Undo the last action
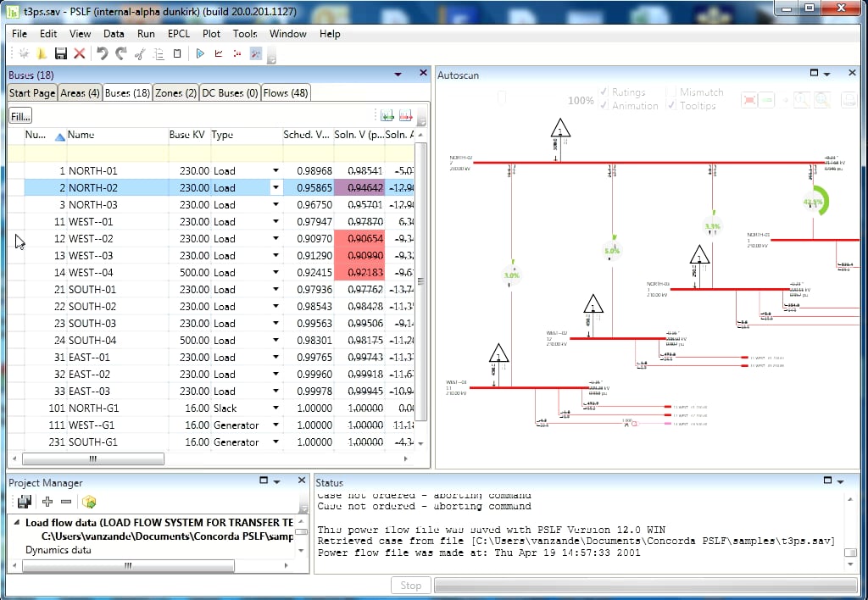Image resolution: width=868 pixels, height=600 pixels. click(102, 53)
